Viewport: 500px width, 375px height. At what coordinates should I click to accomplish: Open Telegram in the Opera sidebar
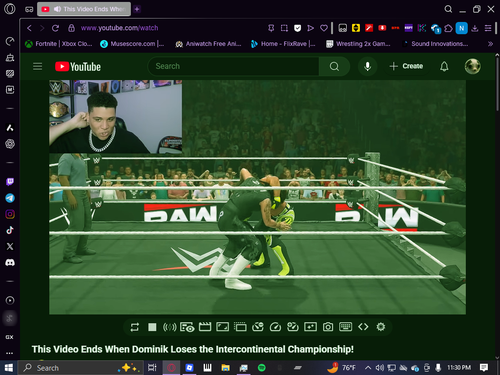coord(10,198)
